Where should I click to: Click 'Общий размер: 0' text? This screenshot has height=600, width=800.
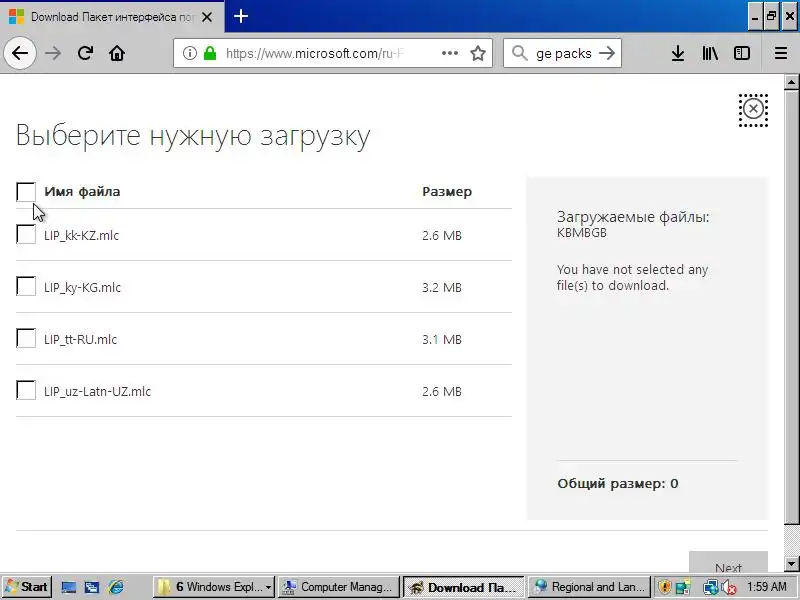coord(618,484)
